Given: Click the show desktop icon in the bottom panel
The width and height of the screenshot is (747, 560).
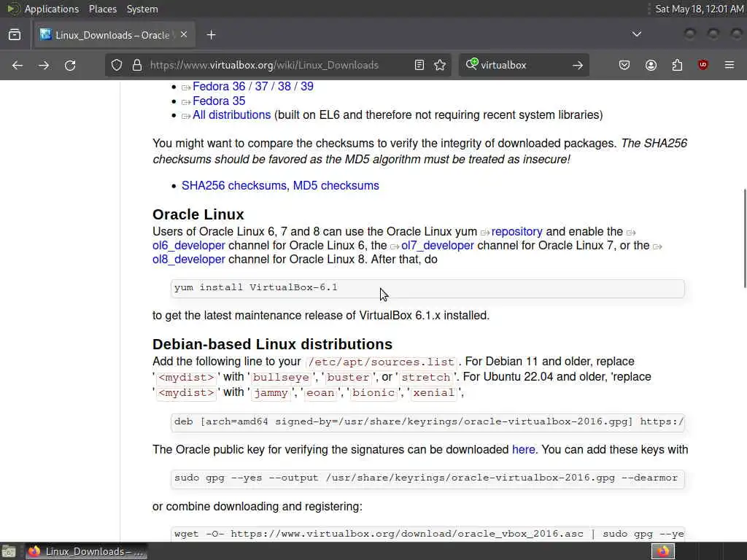Looking at the screenshot, I should coord(9,552).
